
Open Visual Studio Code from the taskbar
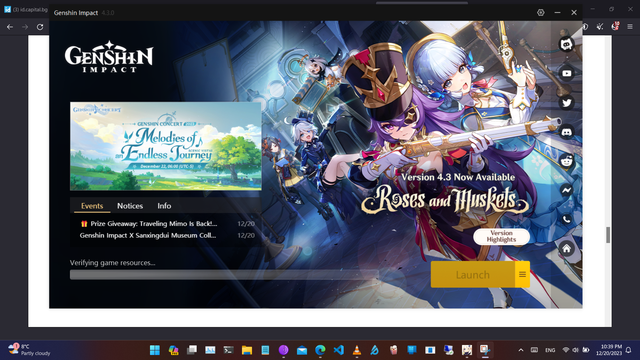click(x=339, y=350)
